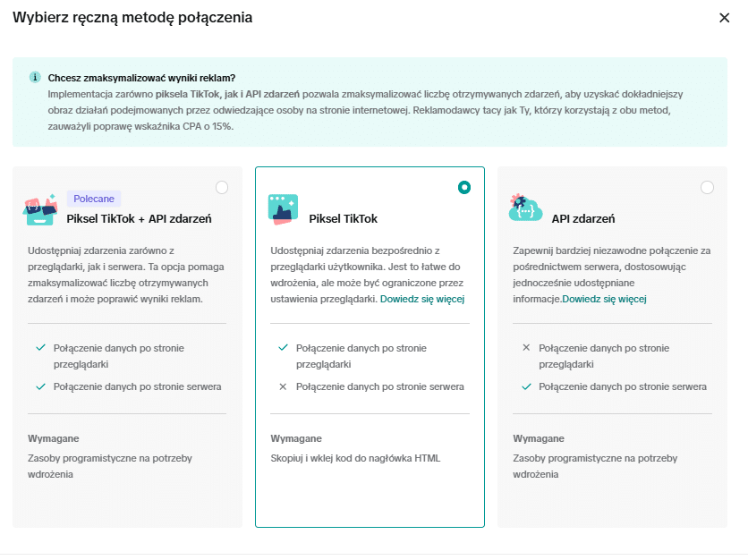This screenshot has height=560, width=748.
Task: Close the connection method dialog
Action: pyautogui.click(x=724, y=18)
